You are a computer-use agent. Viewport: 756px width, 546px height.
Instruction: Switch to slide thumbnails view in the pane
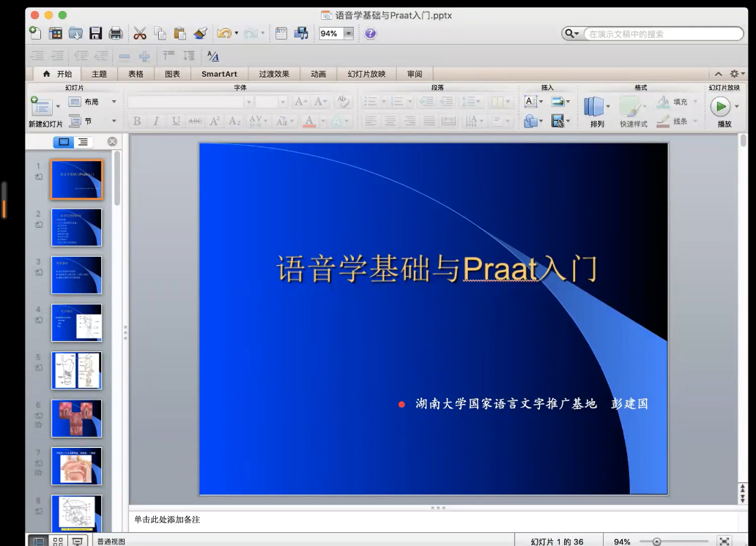pyautogui.click(x=63, y=142)
